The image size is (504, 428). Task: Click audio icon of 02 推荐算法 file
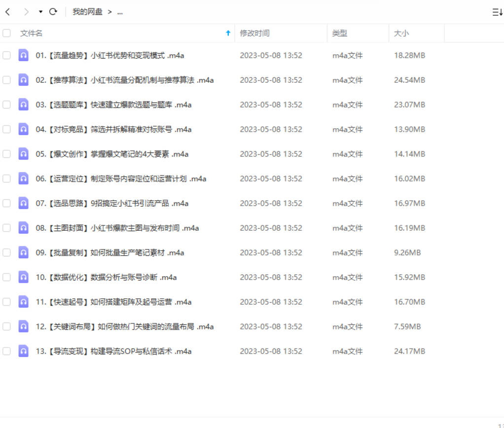[23, 80]
